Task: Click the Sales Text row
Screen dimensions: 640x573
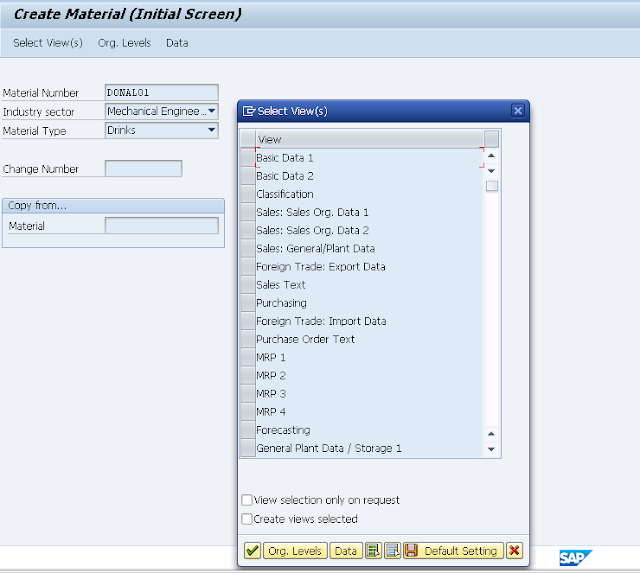Action: pyautogui.click(x=369, y=285)
